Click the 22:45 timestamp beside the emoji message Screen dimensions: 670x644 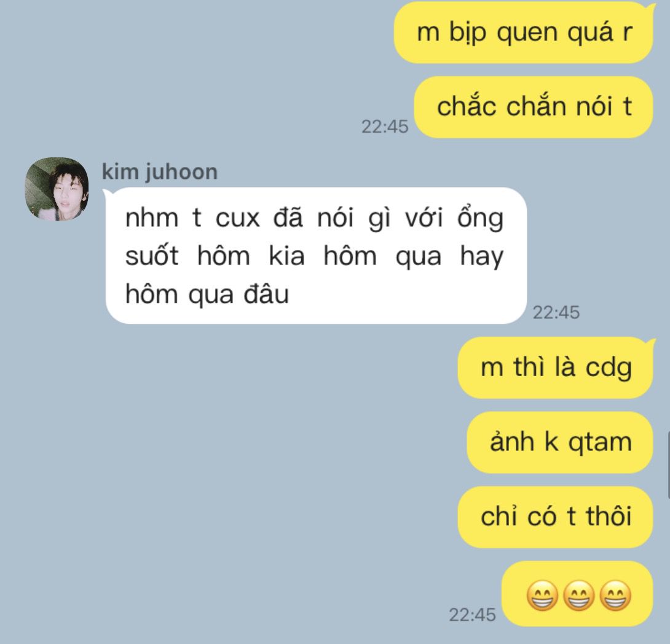472,615
